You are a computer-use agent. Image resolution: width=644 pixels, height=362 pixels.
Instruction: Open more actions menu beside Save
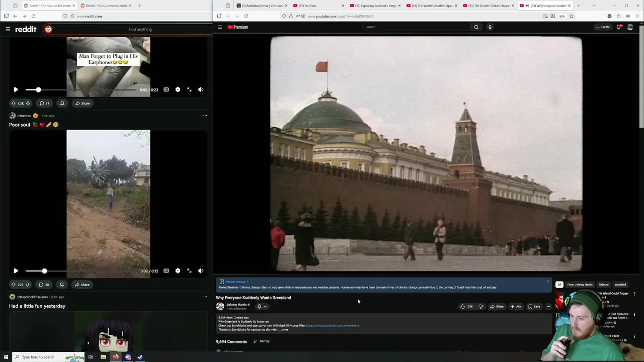(x=548, y=307)
